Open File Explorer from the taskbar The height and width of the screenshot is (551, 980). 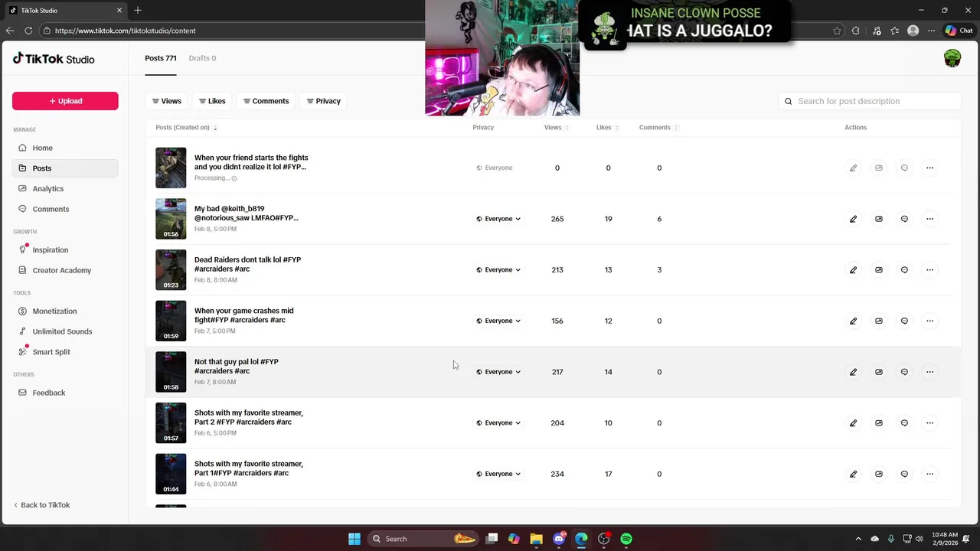536,539
